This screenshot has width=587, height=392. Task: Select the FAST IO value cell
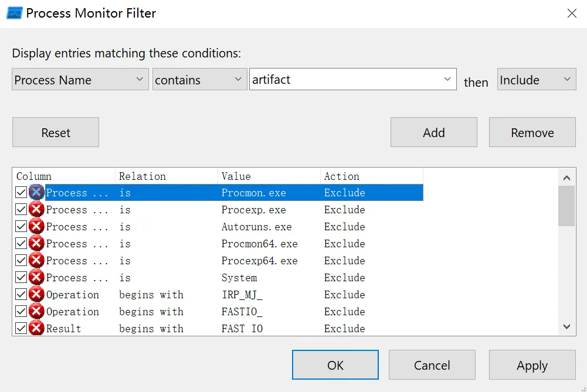(242, 328)
